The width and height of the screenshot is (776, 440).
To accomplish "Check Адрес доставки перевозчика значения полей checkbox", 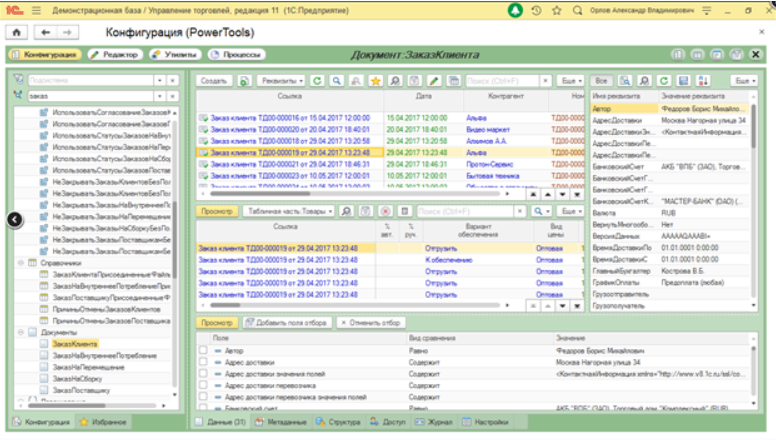I will pyautogui.click(x=203, y=397).
